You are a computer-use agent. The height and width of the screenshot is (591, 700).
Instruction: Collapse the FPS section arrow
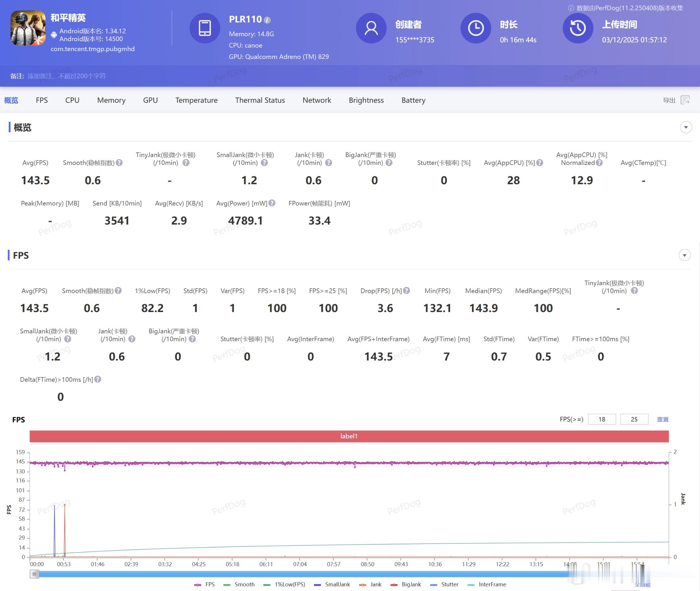(684, 255)
